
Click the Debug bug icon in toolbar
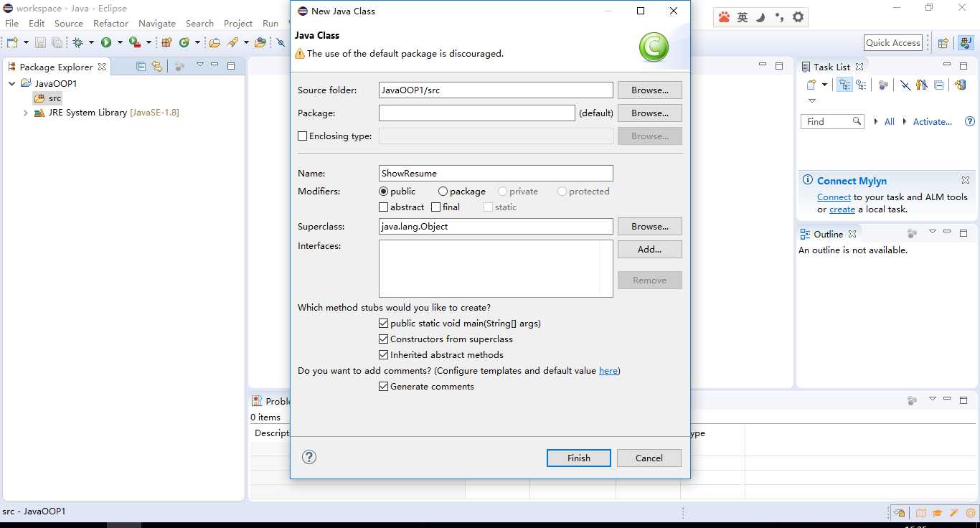[77, 43]
